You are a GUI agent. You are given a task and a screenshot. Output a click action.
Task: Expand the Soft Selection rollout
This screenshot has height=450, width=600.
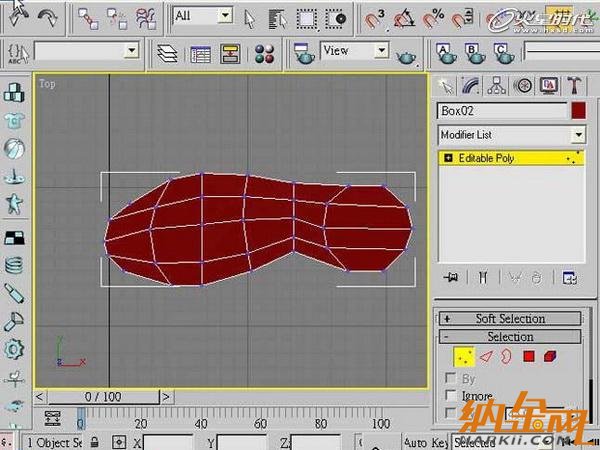click(x=510, y=319)
